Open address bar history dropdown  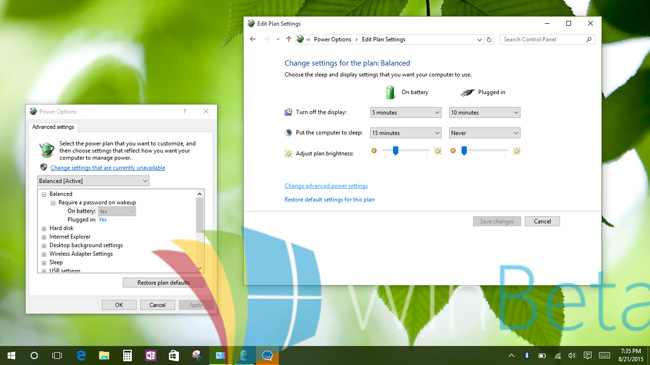click(x=480, y=40)
